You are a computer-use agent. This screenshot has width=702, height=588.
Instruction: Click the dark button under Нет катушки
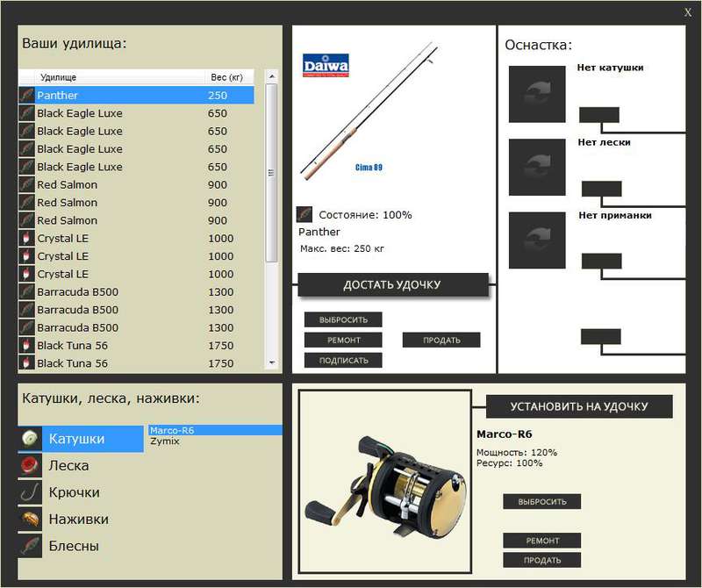click(599, 115)
